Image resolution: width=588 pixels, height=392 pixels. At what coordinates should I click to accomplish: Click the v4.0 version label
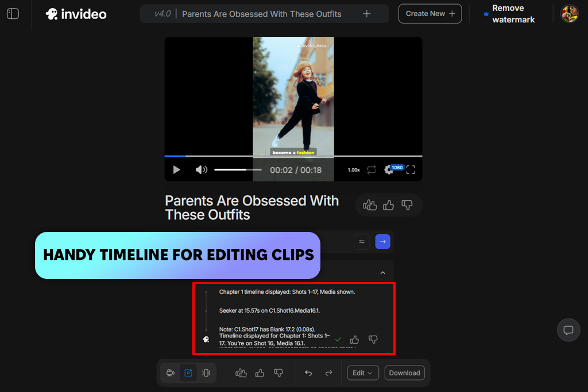pyautogui.click(x=163, y=14)
